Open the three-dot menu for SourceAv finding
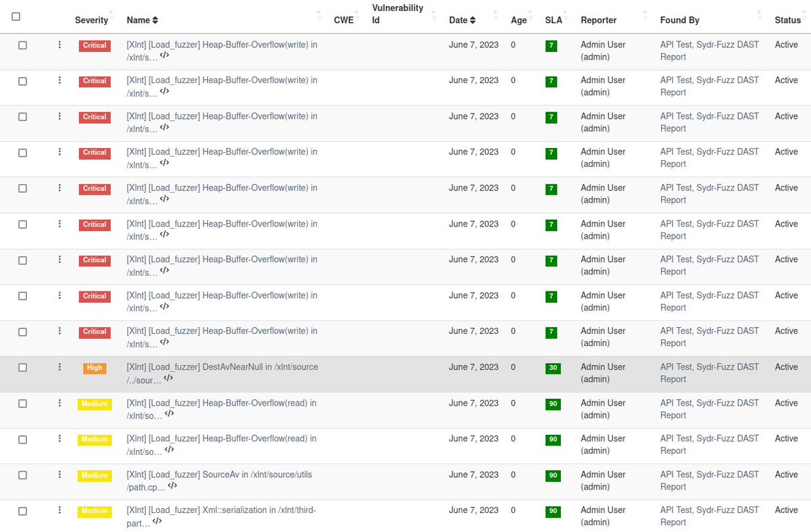This screenshot has width=811, height=532. coord(59,475)
